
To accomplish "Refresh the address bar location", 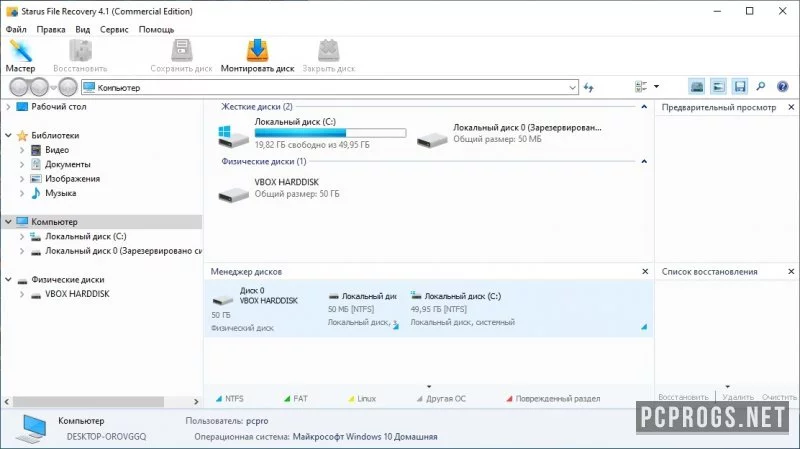I will (588, 88).
